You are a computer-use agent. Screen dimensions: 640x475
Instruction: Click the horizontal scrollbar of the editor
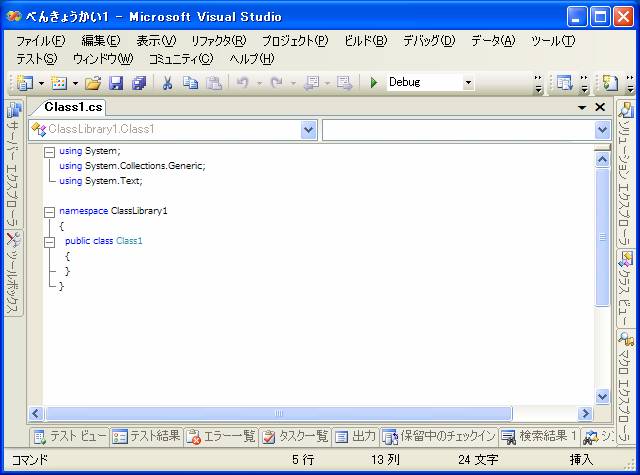(300, 413)
